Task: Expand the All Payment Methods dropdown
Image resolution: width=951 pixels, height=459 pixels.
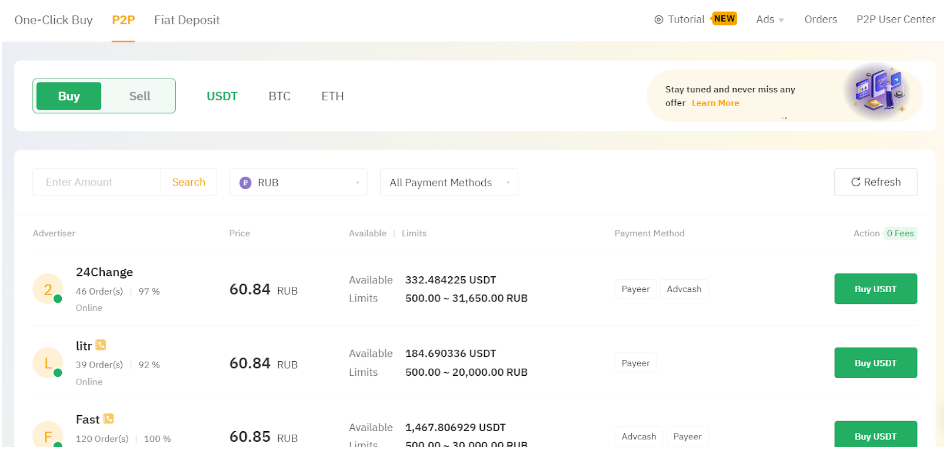Action: pyautogui.click(x=448, y=183)
